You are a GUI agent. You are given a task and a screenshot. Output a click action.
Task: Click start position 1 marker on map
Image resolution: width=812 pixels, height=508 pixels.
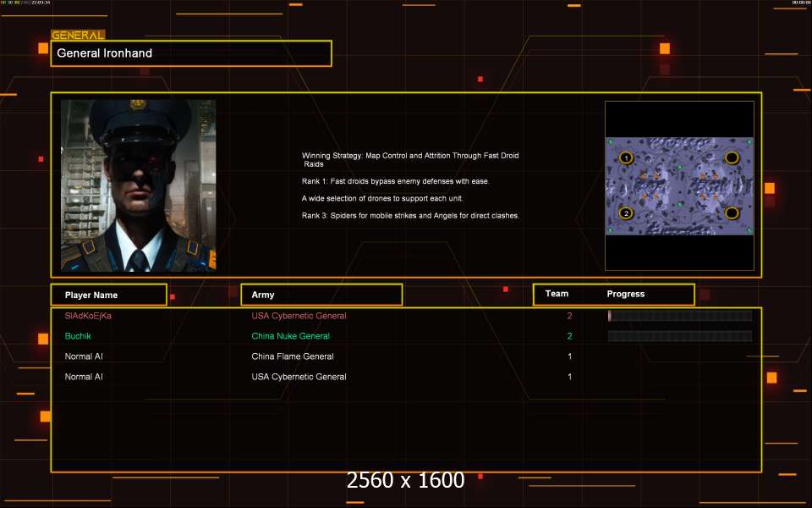coord(626,157)
